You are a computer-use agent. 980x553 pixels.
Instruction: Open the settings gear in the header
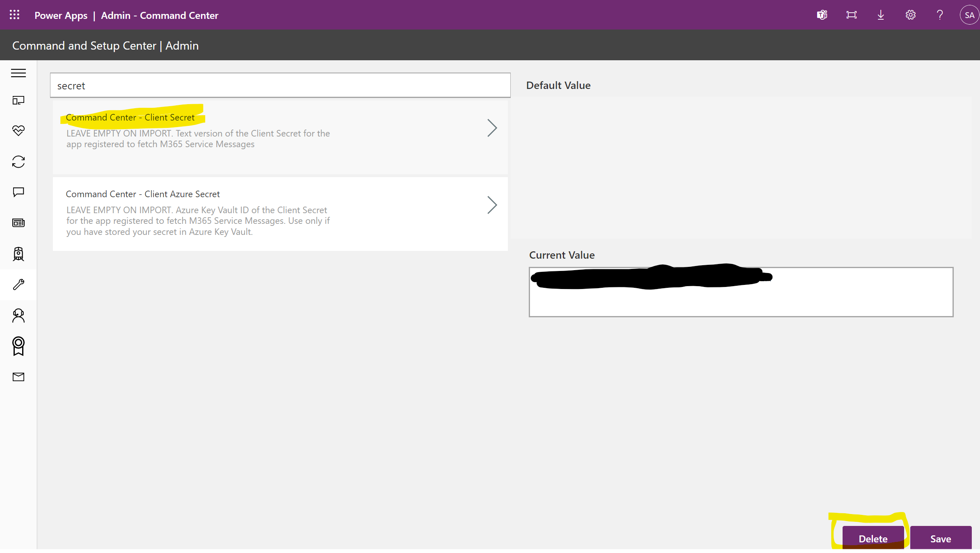pyautogui.click(x=910, y=15)
